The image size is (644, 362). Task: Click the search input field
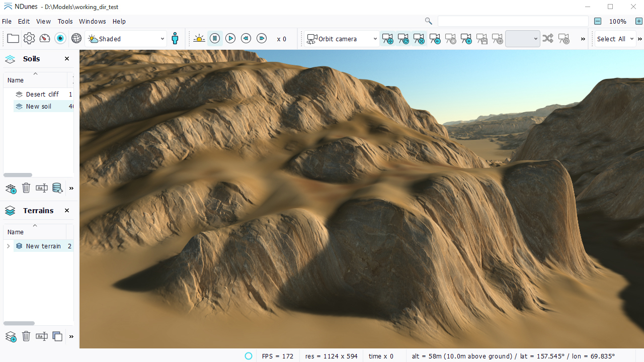pyautogui.click(x=512, y=21)
